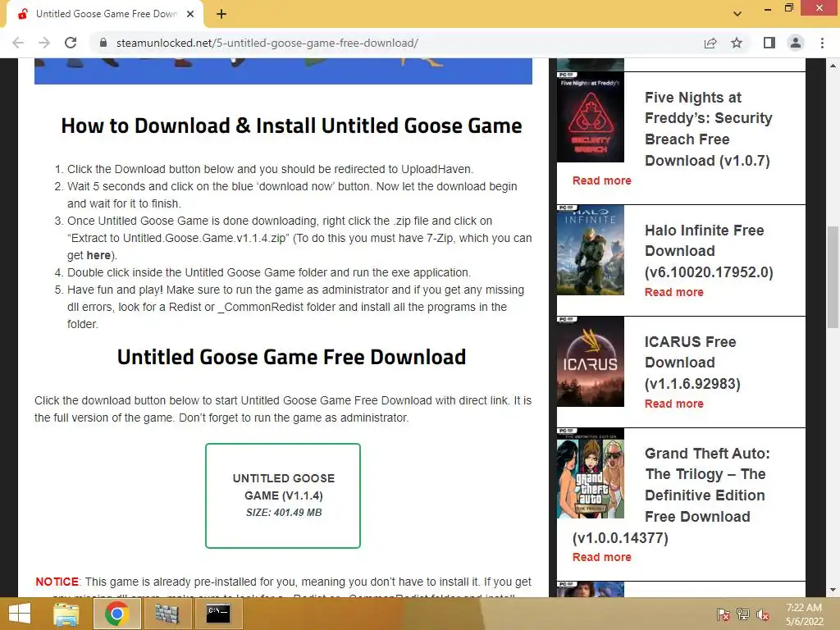The image size is (840, 630).
Task: Reload the current page
Action: click(71, 43)
